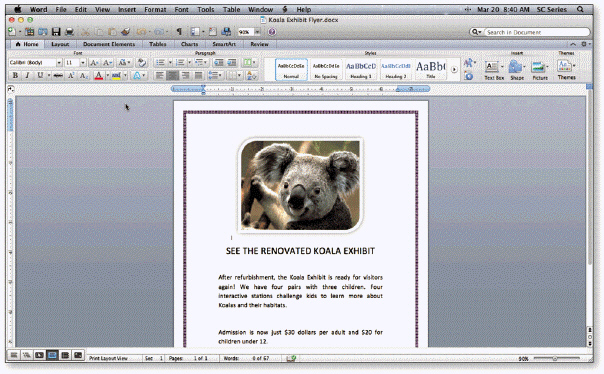
Task: Click the Shrink Font button
Action: pyautogui.click(x=107, y=62)
